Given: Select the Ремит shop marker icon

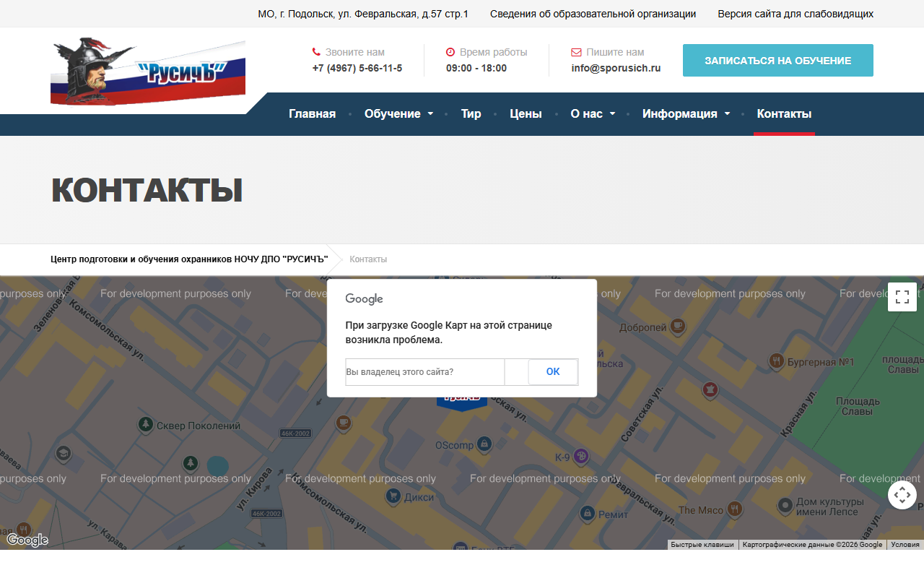Looking at the screenshot, I should (588, 514).
